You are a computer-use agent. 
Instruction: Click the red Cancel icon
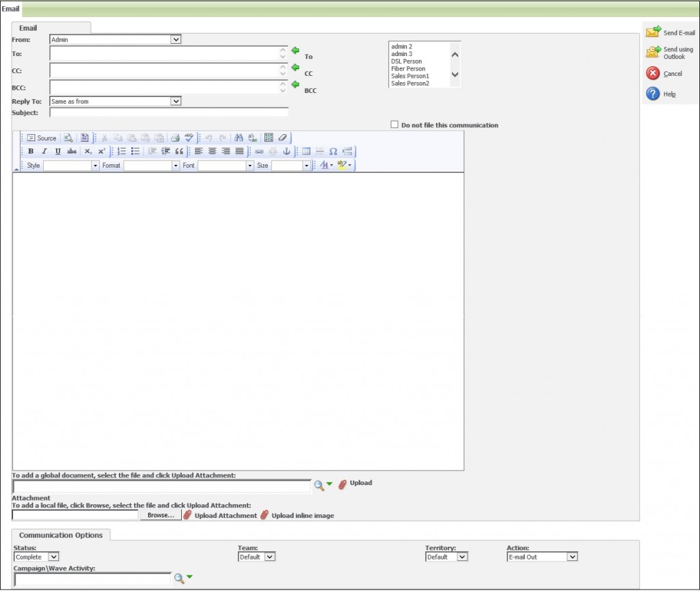[x=653, y=73]
